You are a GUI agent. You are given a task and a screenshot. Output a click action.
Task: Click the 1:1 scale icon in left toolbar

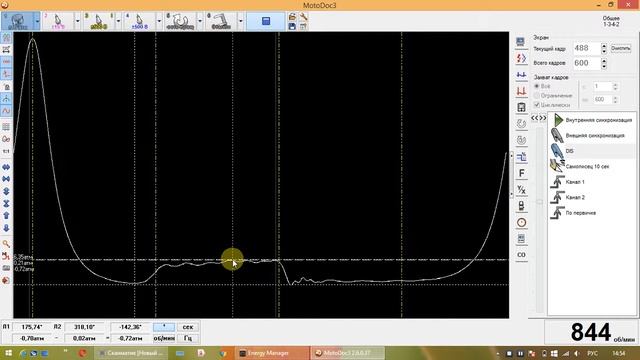[x=6, y=151]
